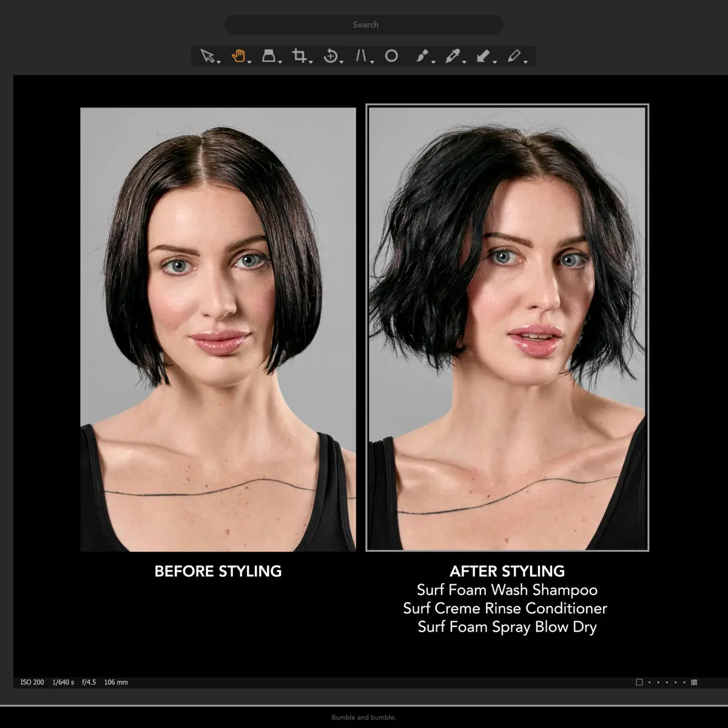Choose the eyedropper color picker tool
Viewport: 728px width, 728px height.
453,56
